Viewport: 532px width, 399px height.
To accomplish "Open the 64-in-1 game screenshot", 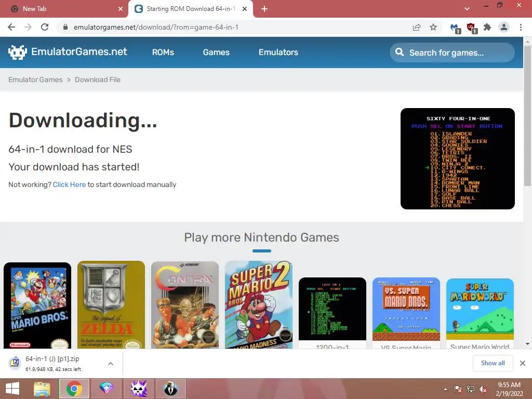I will coord(457,159).
